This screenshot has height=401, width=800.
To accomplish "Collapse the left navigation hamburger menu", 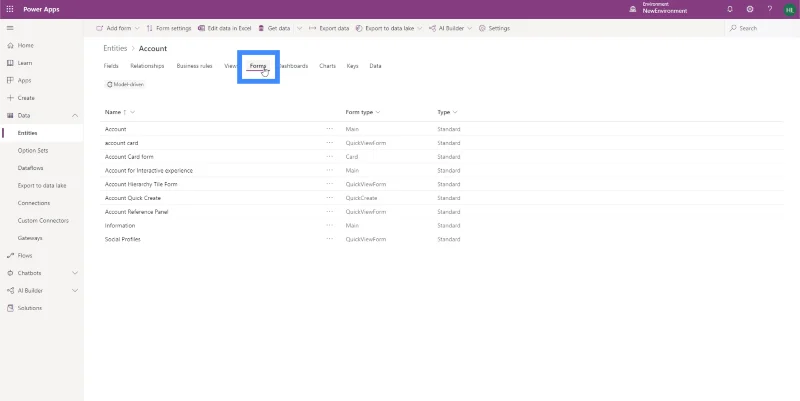I will 10,28.
